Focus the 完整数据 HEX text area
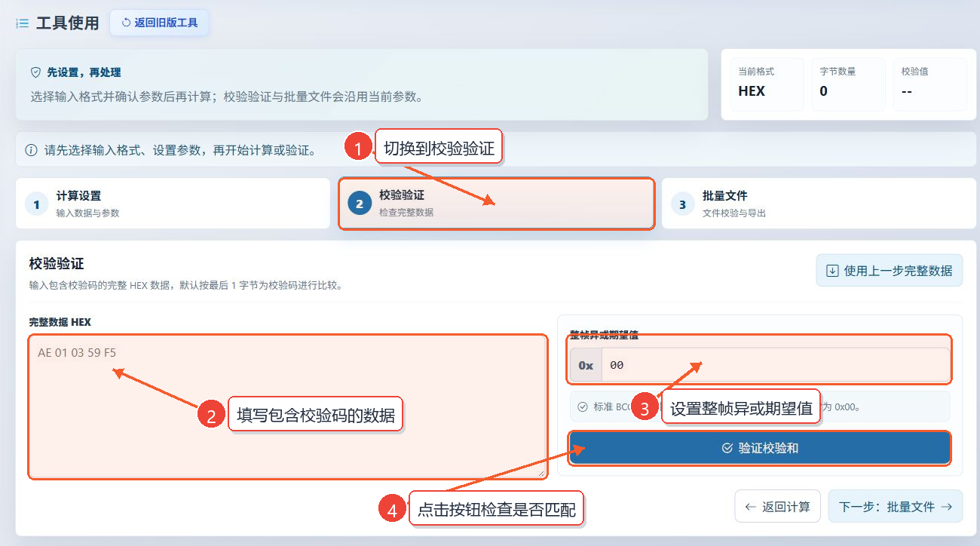Screen dimensions: 980x546 (x=288, y=407)
